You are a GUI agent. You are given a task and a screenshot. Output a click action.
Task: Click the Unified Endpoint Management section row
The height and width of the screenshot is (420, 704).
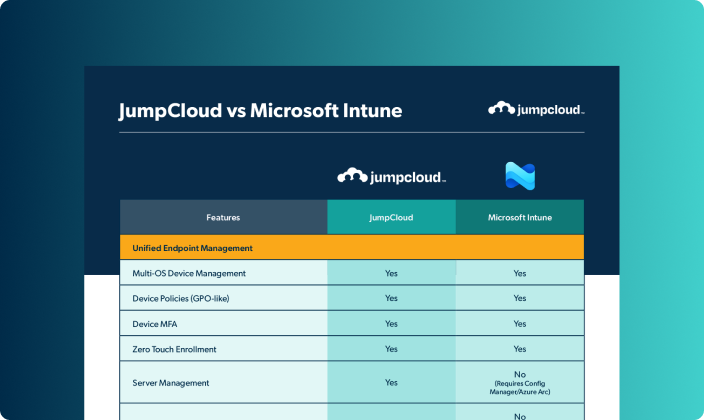[352, 248]
